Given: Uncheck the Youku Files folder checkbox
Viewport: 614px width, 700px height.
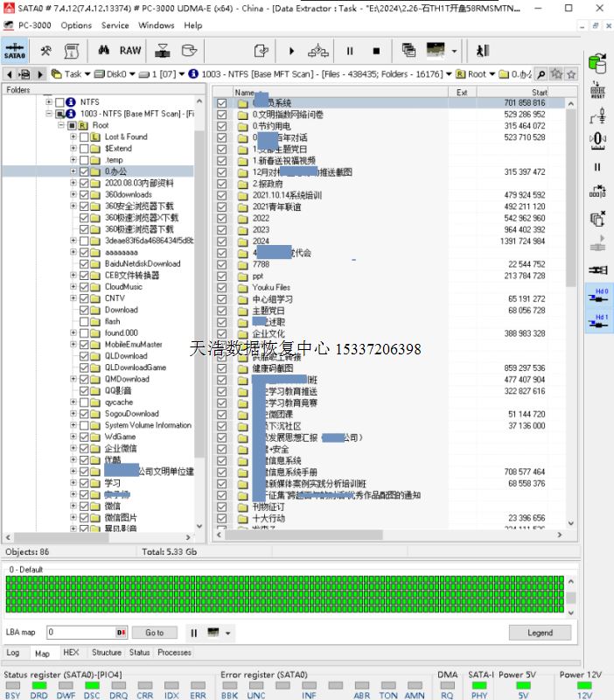Looking at the screenshot, I should pyautogui.click(x=221, y=287).
